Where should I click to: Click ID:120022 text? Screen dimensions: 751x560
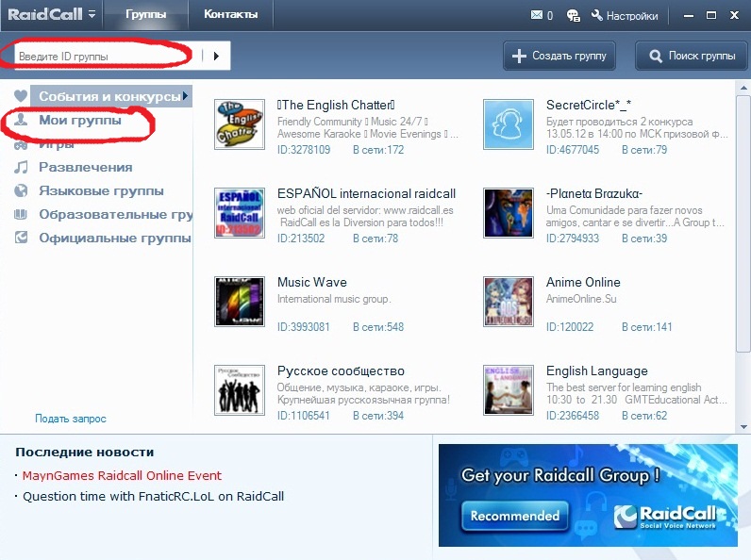[x=570, y=326]
